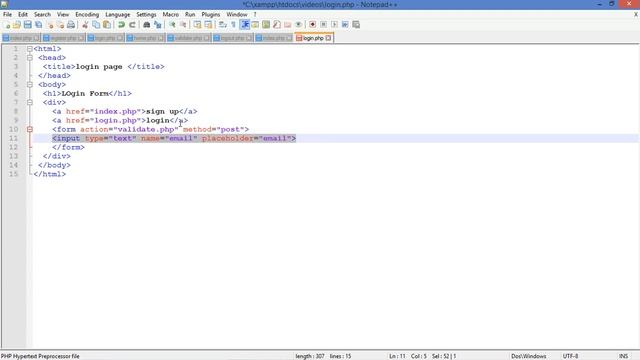The height and width of the screenshot is (360, 640).
Task: Click the Open file folder icon
Action: [17, 25]
